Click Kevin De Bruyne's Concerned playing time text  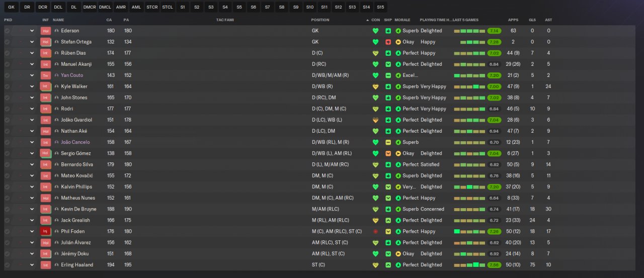432,209
